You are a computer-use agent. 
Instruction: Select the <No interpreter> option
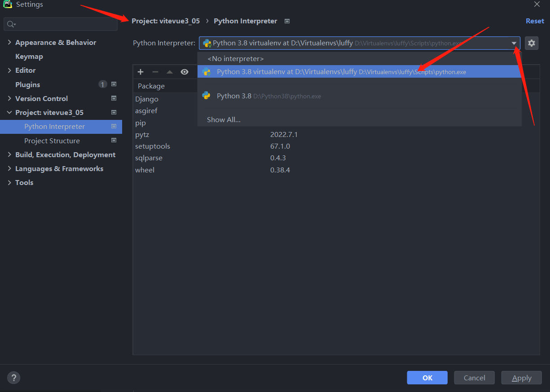tap(359, 59)
